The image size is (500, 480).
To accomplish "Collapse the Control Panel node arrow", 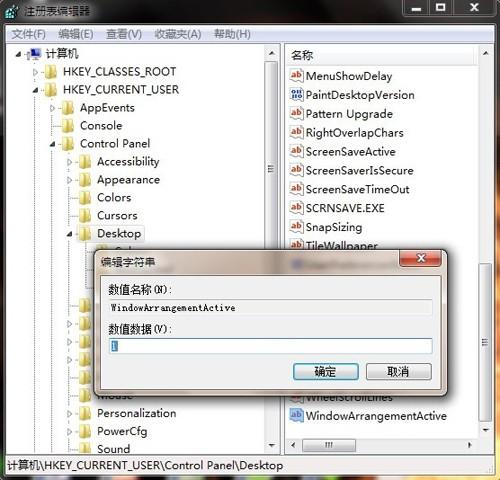I will coord(53,144).
